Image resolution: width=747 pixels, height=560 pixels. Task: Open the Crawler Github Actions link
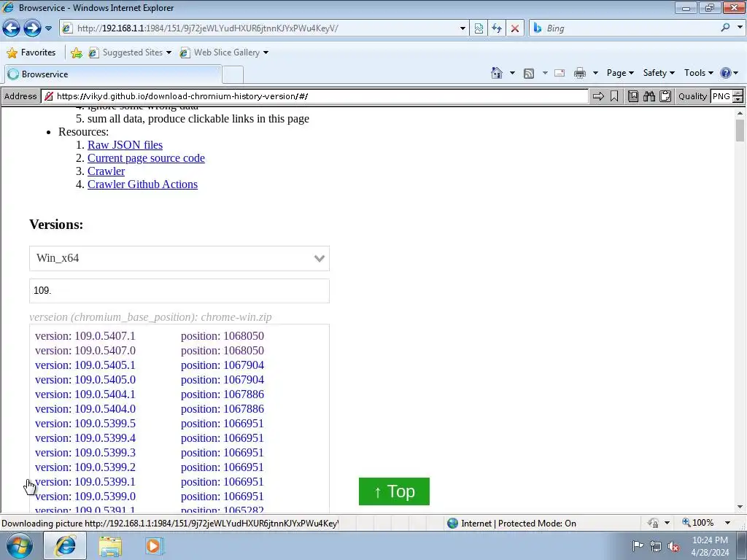[142, 184]
